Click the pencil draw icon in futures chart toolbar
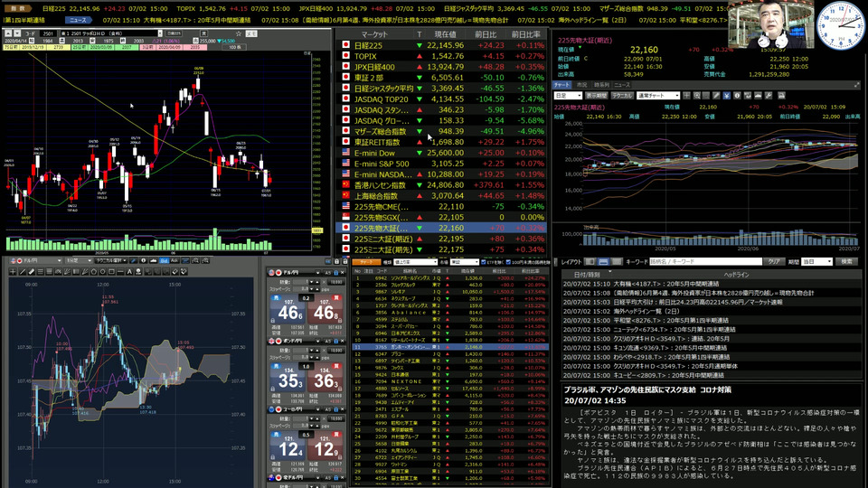This screenshot has width=868, height=488. tap(716, 96)
